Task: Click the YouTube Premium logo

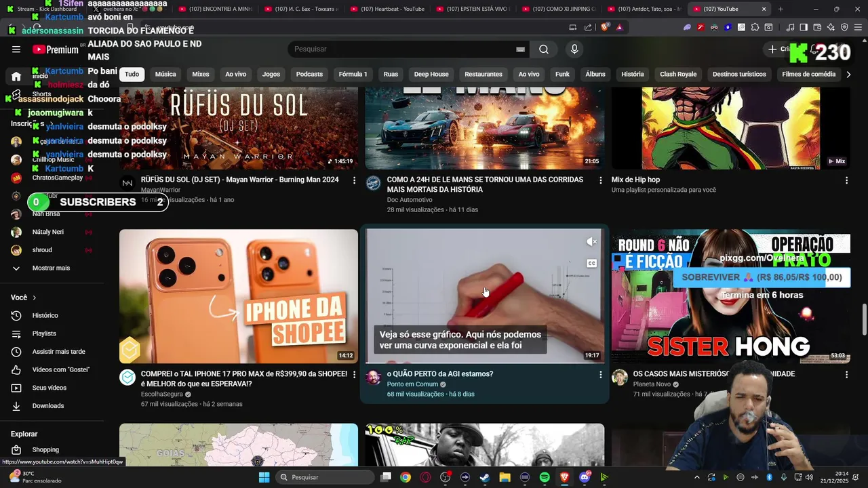Action: click(x=56, y=49)
